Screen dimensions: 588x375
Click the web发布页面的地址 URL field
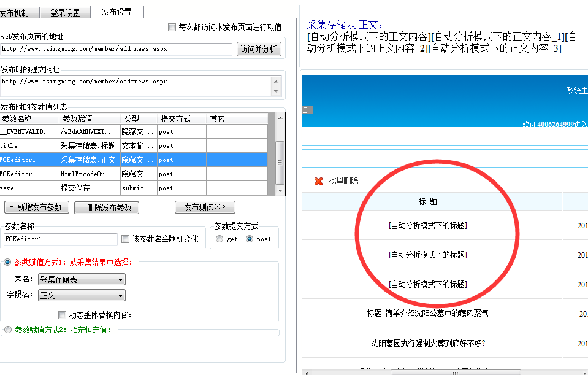pos(116,49)
